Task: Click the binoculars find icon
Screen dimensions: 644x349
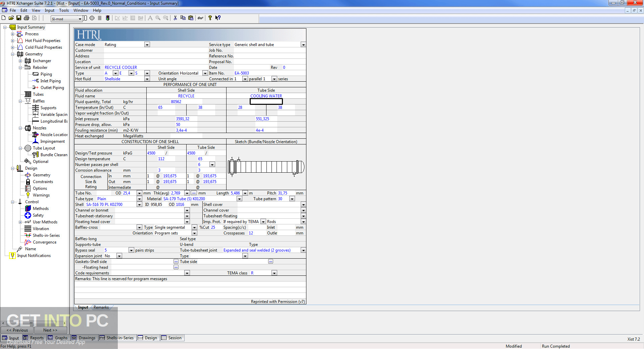Action: (x=200, y=18)
